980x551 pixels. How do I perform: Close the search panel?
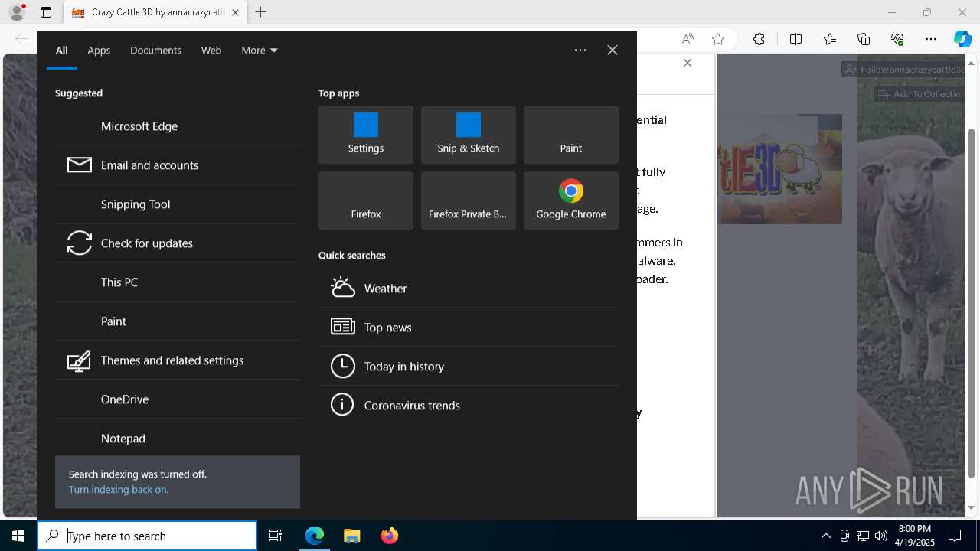pyautogui.click(x=612, y=50)
